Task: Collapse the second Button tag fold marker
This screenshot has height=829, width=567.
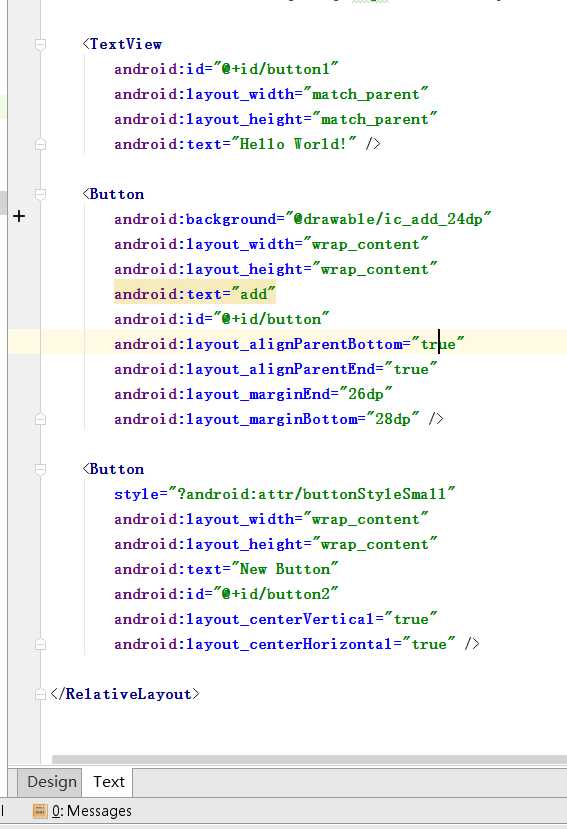Action: point(40,469)
